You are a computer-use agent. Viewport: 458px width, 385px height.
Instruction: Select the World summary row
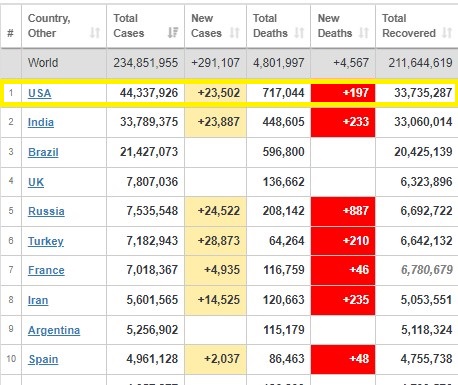pyautogui.click(x=229, y=63)
